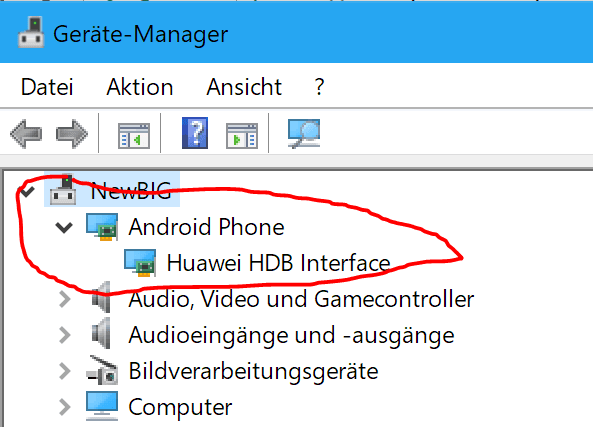Open the blue Help question mark icon
Screen dimensions: 593x427
coord(195,133)
